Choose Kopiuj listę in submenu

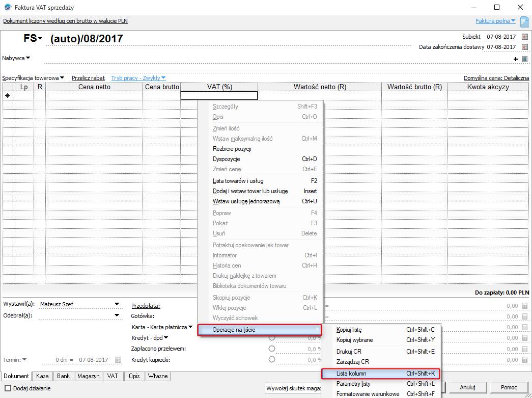click(380, 330)
